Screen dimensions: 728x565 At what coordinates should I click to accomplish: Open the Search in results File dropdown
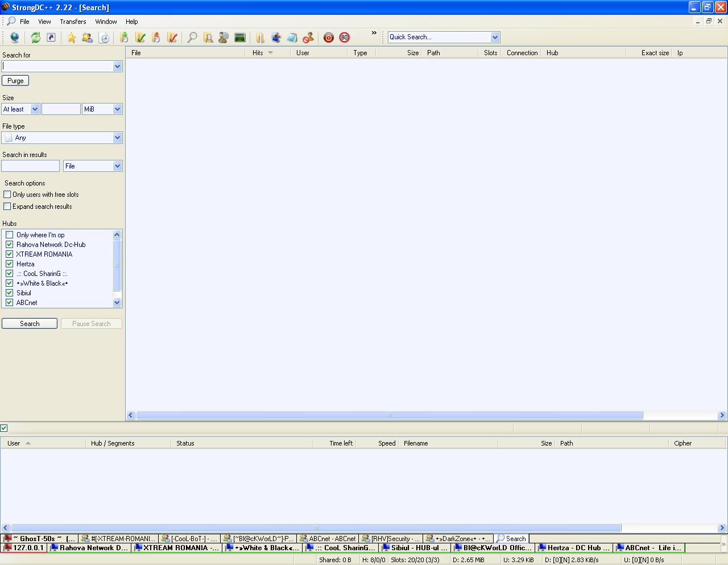[x=117, y=166]
